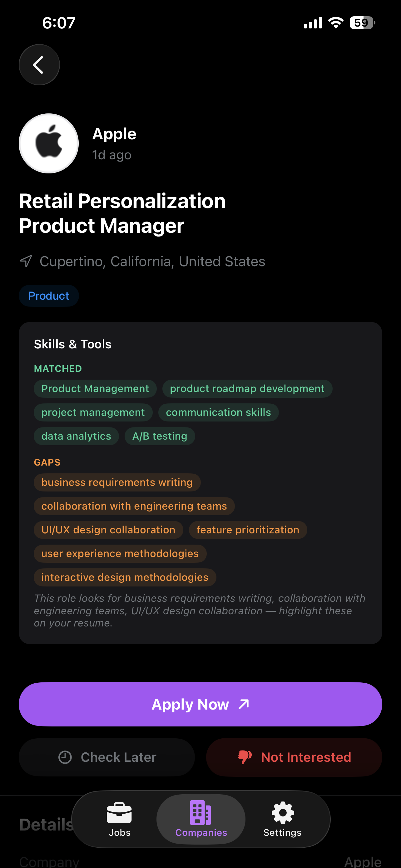Tap the thumbs-down icon on Not Interested

click(x=245, y=757)
